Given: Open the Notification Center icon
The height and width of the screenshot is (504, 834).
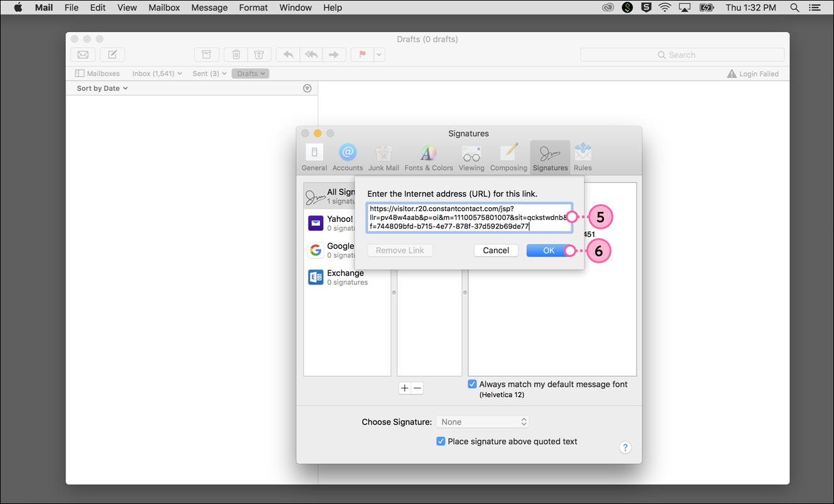Looking at the screenshot, I should pos(815,8).
